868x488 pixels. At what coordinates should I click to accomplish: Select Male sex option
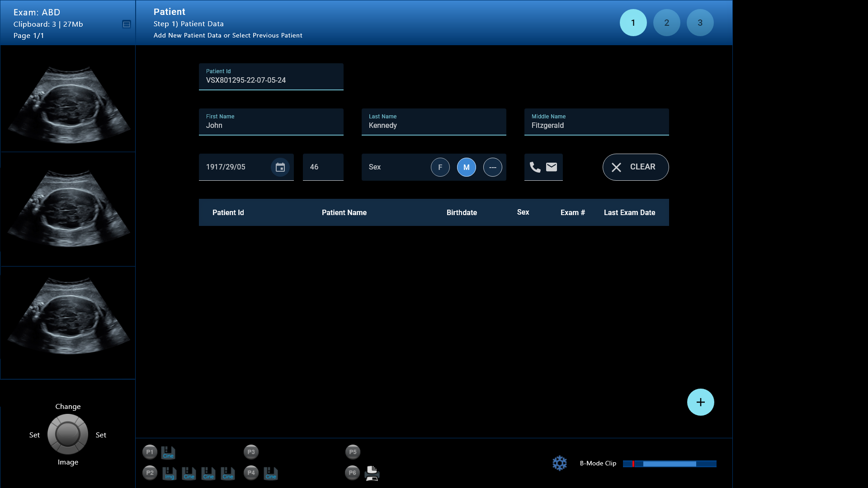466,167
